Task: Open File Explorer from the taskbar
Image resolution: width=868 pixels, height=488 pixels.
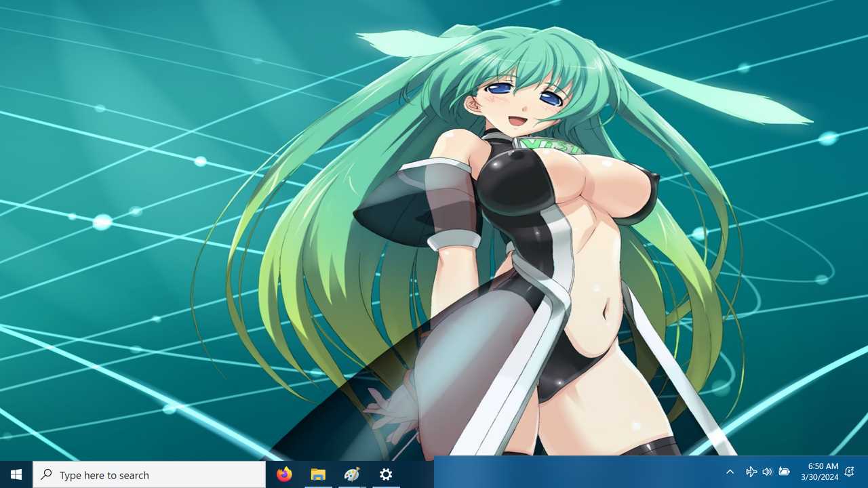Action: pyautogui.click(x=317, y=474)
